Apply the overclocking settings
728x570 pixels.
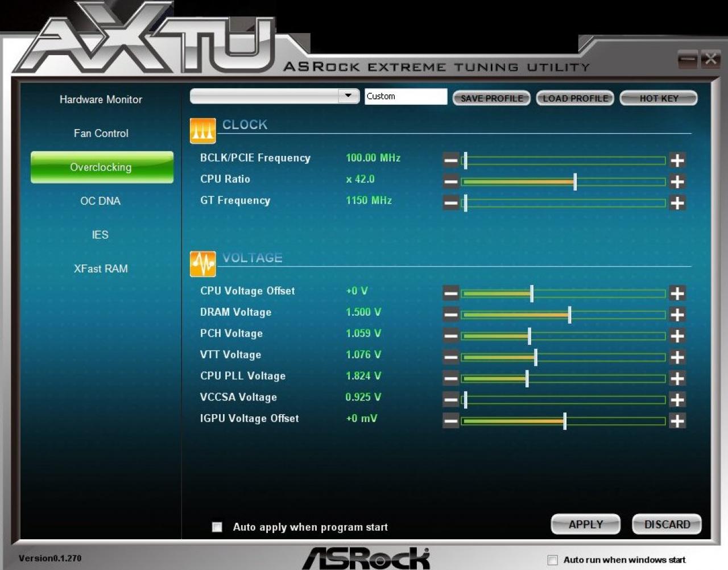(585, 524)
